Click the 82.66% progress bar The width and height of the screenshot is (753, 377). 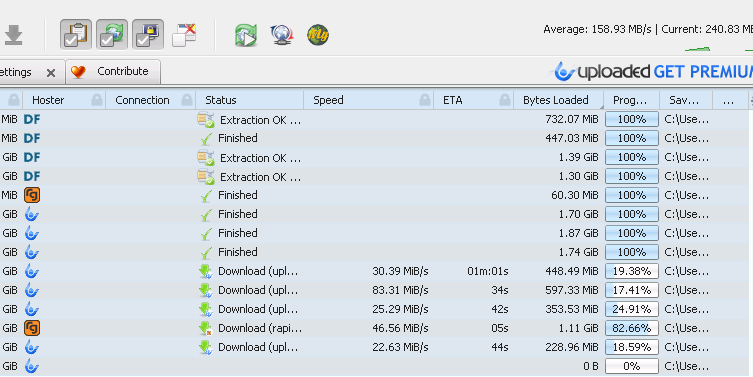(x=632, y=328)
